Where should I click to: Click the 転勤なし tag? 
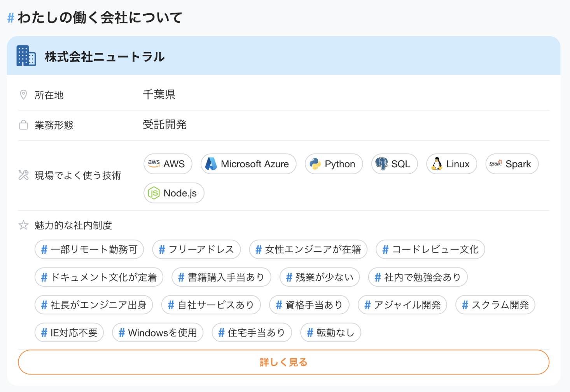(x=330, y=333)
